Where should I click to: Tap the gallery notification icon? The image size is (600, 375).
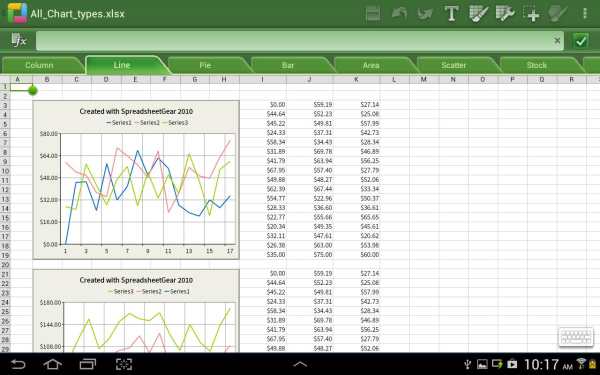[x=482, y=364]
